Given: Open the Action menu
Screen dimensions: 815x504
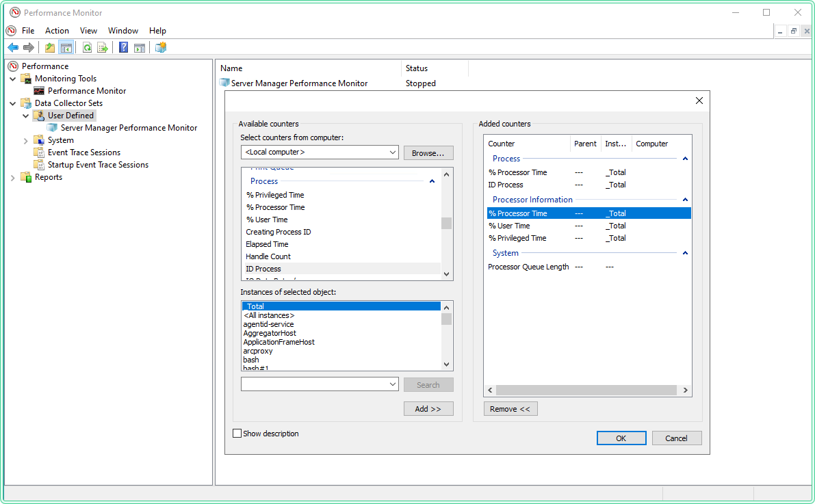Looking at the screenshot, I should coord(57,31).
